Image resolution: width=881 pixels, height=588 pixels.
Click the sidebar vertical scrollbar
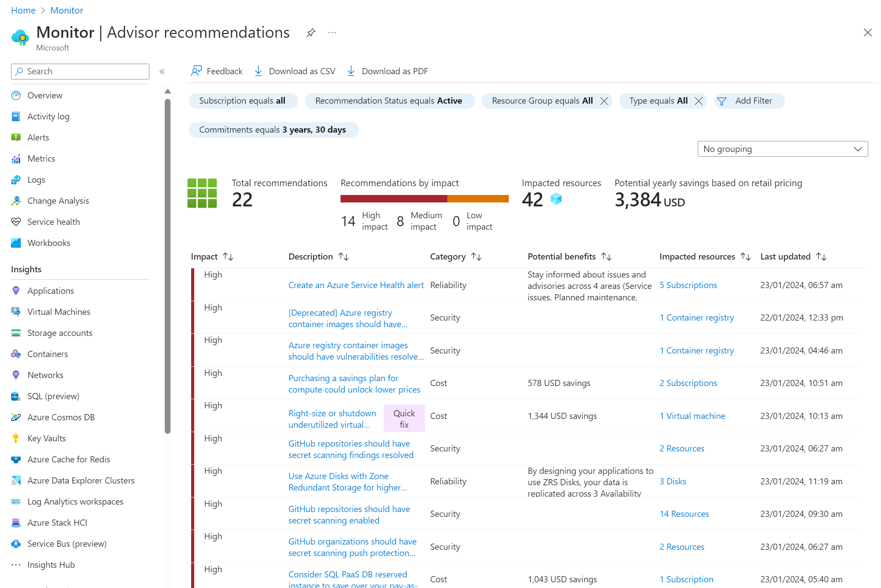[x=167, y=266]
